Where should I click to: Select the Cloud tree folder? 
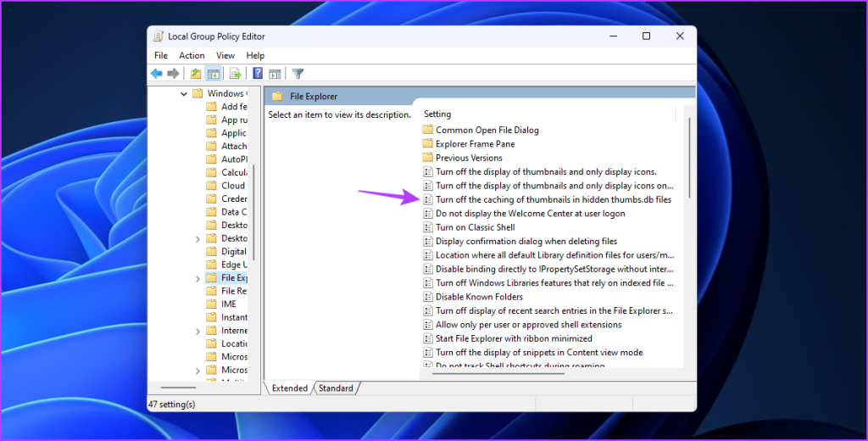[225, 186]
